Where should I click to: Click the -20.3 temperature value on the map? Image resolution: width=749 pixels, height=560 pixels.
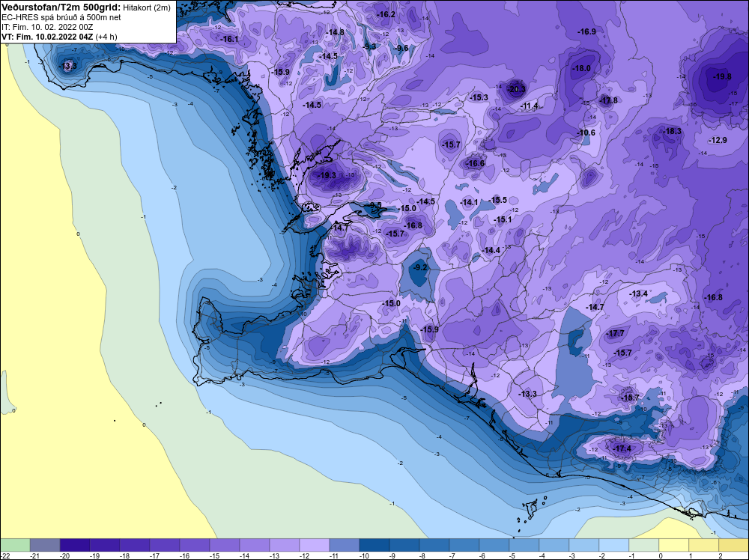[516, 89]
